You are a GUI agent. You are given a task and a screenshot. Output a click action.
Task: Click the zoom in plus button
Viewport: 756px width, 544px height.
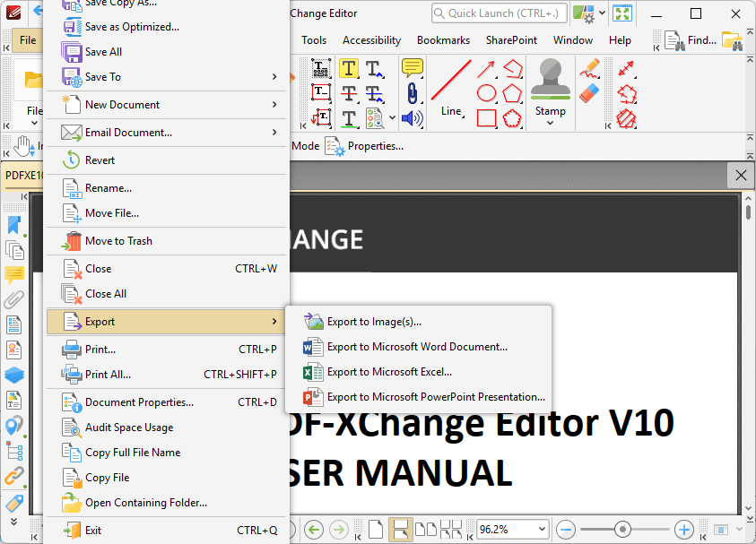tap(683, 530)
